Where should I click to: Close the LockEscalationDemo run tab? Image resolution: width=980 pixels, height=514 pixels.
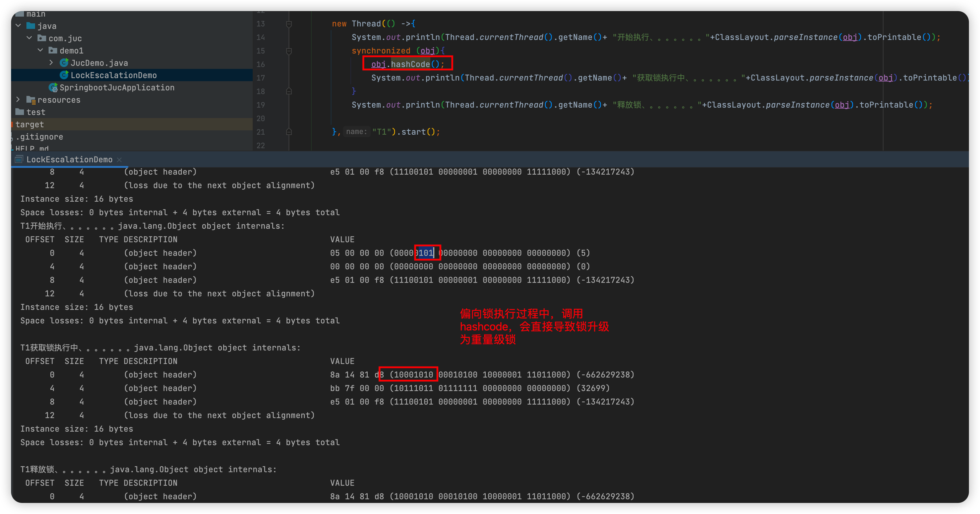click(119, 160)
